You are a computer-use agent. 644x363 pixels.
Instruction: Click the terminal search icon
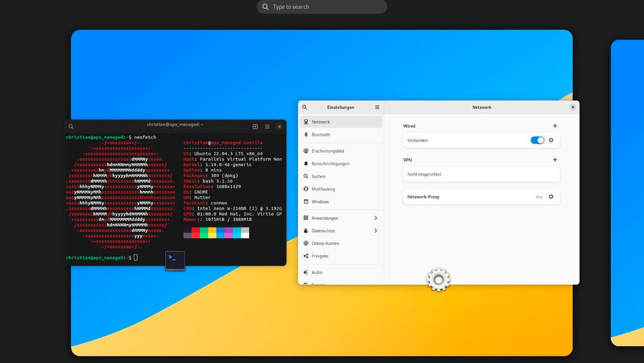pos(71,126)
